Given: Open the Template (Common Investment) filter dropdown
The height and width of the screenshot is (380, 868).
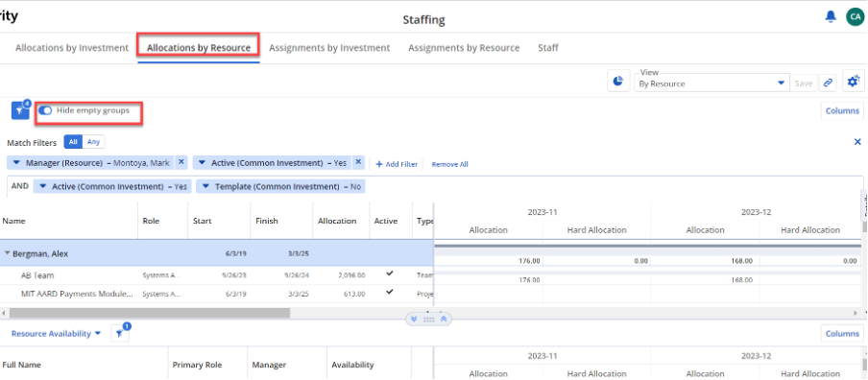Looking at the screenshot, I should [205, 187].
